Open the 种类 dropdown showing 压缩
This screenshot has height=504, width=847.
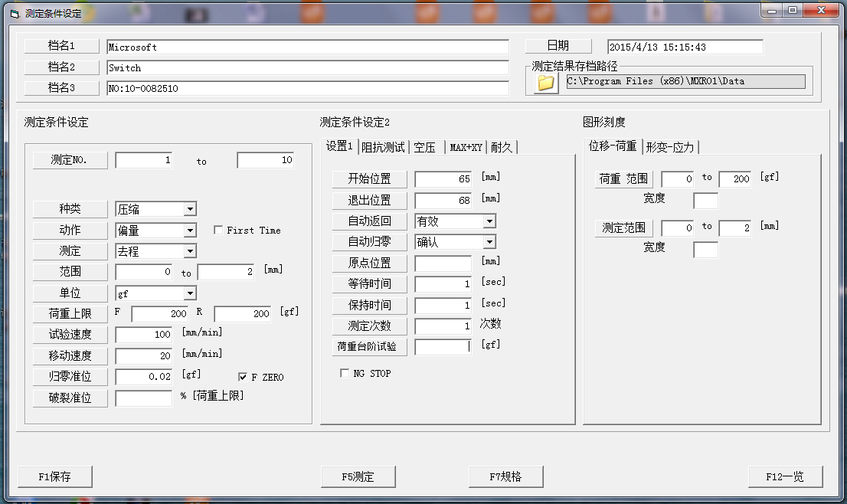(190, 209)
